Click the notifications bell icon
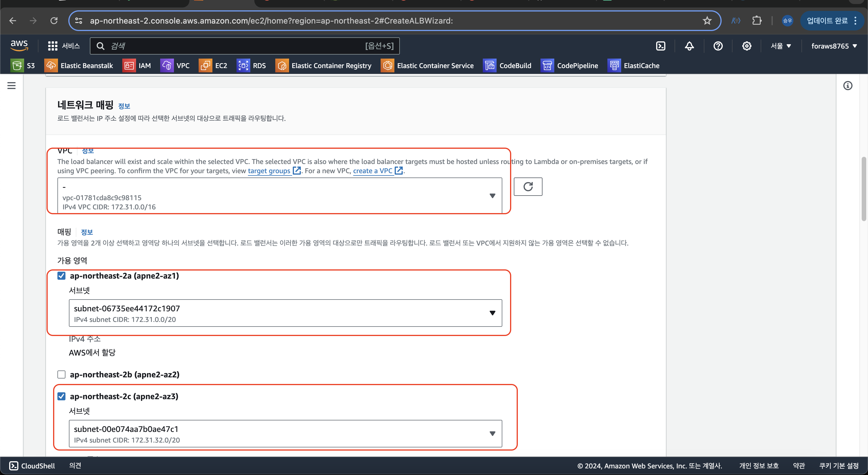The width and height of the screenshot is (868, 475). [689, 46]
